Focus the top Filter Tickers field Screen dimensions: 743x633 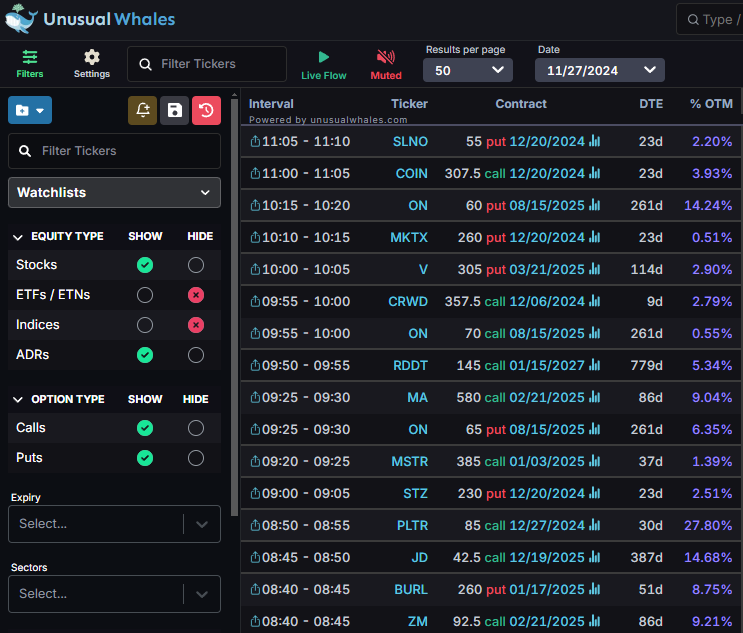(x=207, y=64)
